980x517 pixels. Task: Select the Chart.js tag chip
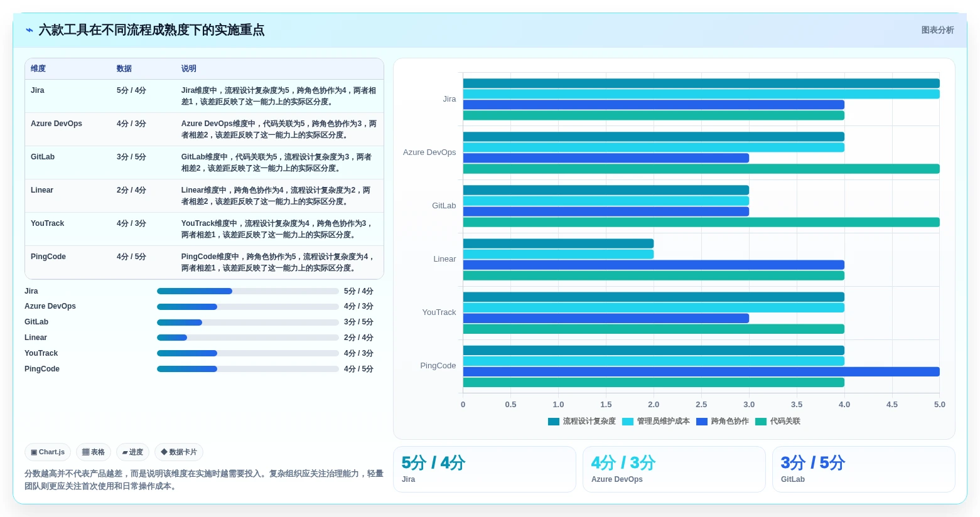(x=48, y=452)
